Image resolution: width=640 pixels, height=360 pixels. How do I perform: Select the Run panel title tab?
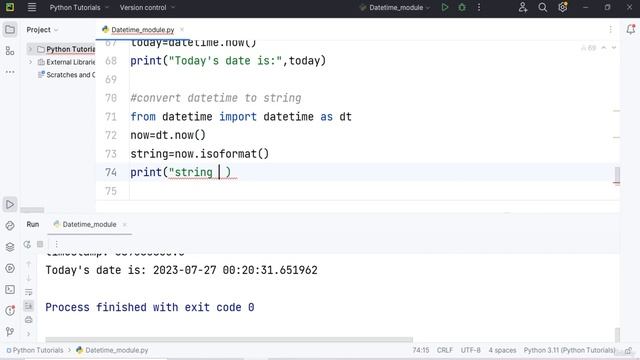point(33,224)
